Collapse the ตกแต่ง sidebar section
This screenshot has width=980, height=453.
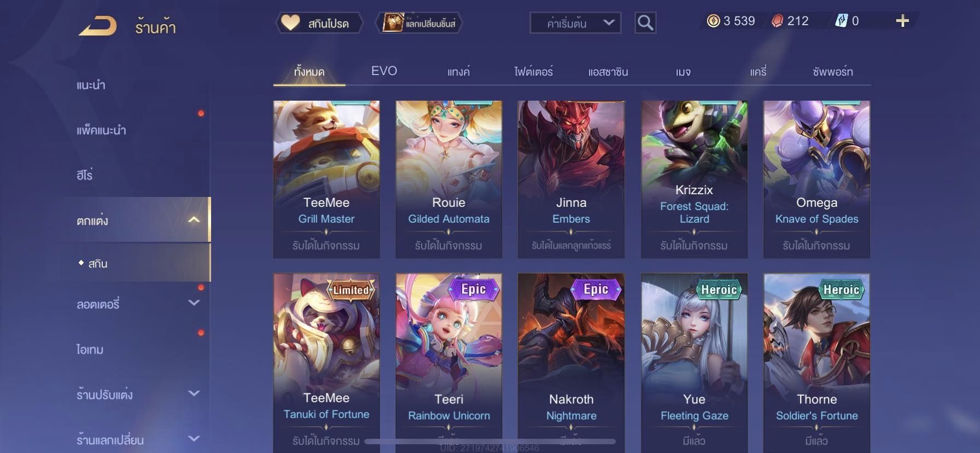194,220
